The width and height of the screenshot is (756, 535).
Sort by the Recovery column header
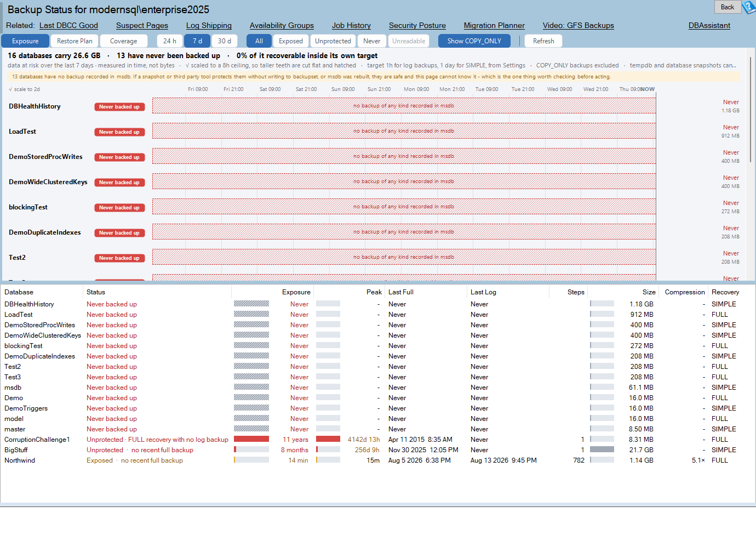(731, 292)
